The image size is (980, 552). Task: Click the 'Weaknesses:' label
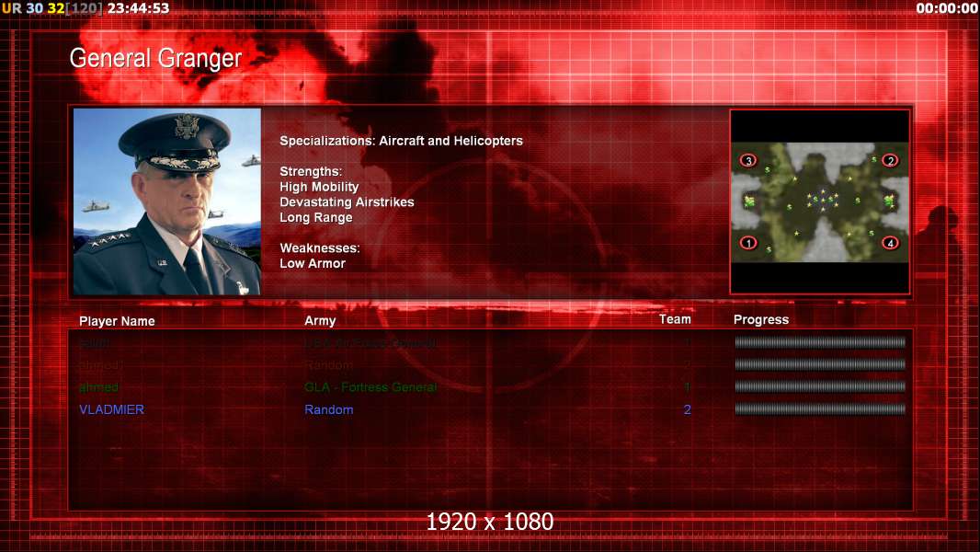(319, 248)
